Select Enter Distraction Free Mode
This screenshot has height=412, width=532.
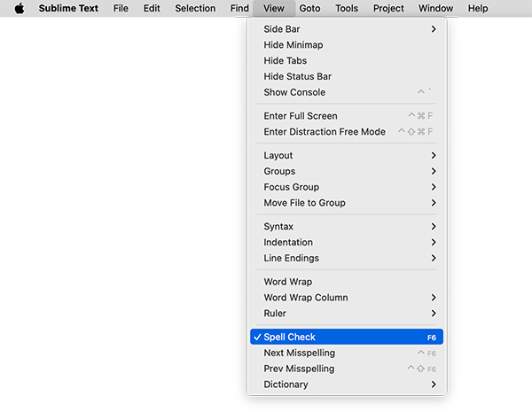[347, 131]
